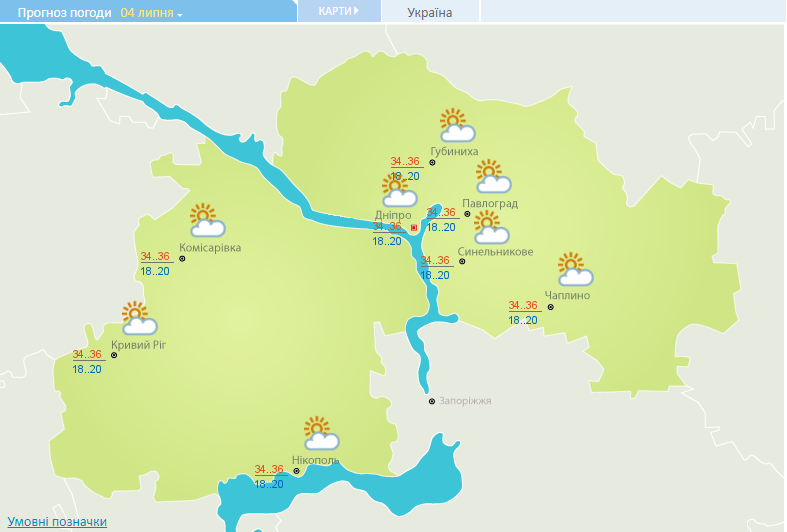Click the weather icon above Кривий Ріг
Viewport: 787px width, 532px height.
138,318
